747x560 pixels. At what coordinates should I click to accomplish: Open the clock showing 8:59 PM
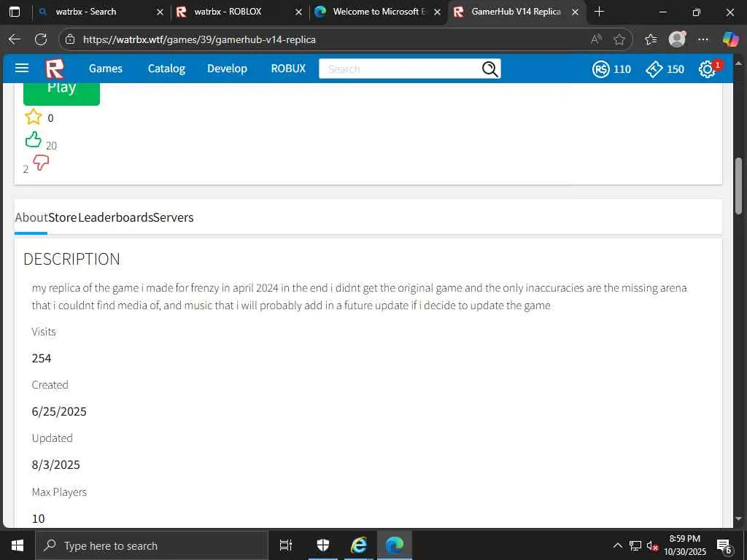[685, 545]
